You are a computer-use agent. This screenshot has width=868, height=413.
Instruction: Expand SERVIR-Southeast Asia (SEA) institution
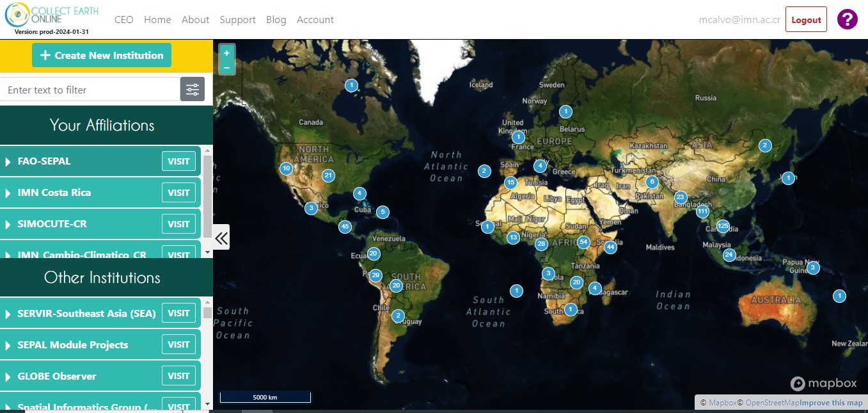[x=9, y=314]
